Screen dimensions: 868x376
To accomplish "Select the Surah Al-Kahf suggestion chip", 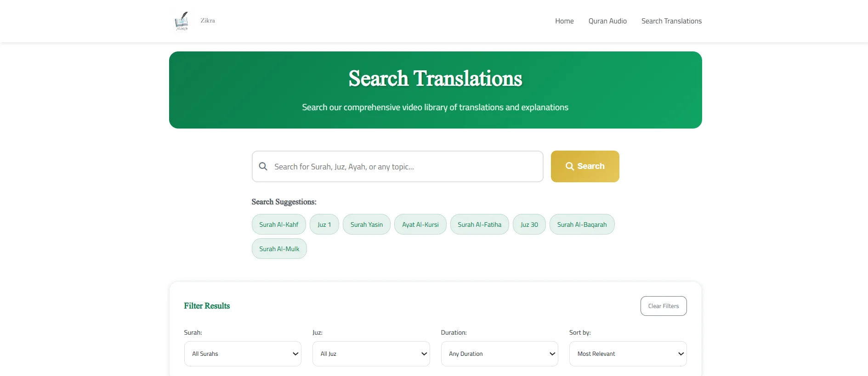I will (x=279, y=224).
